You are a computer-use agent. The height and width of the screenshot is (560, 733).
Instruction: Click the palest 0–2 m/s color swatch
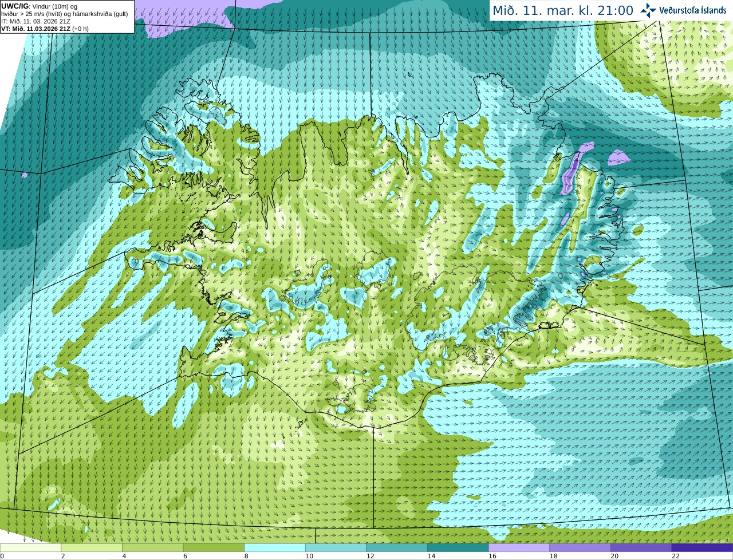pos(30,548)
